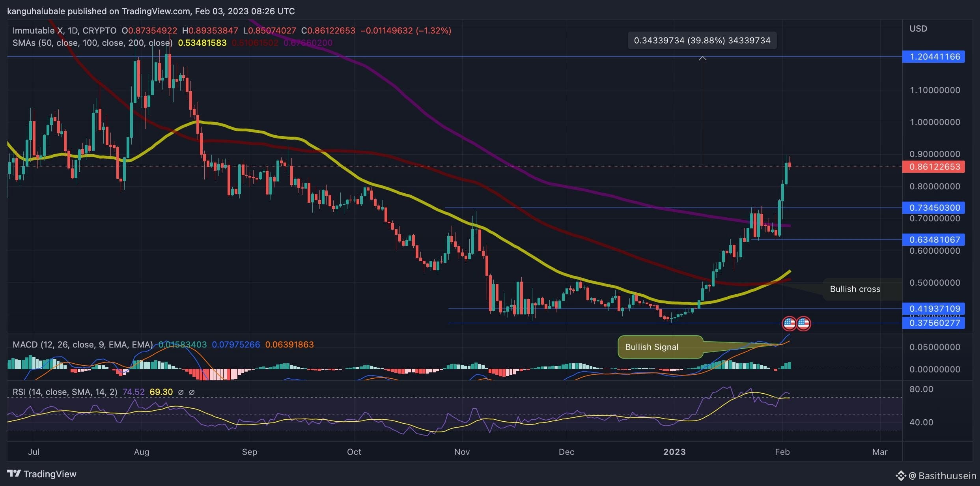Click the 80.00 RSI axis tick

click(921, 389)
